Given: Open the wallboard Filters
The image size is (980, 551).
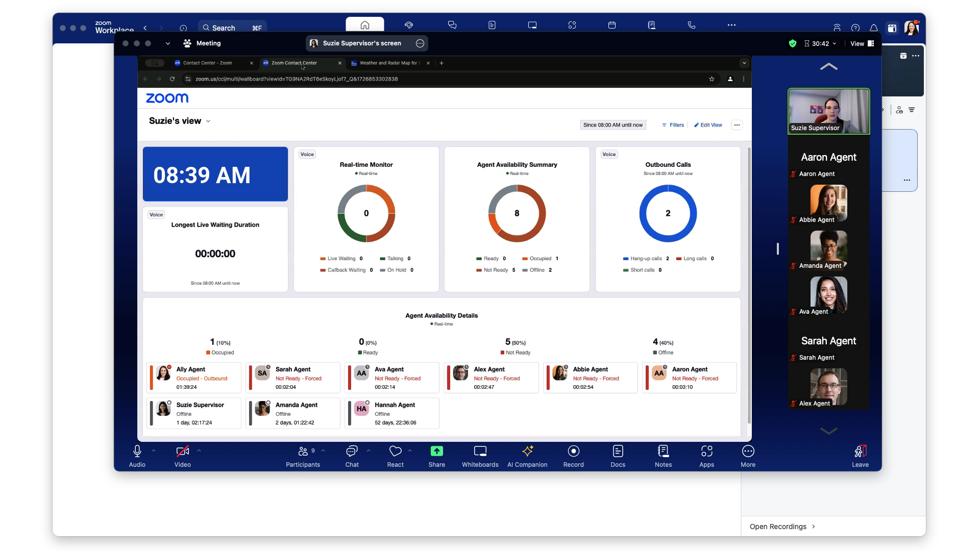Looking at the screenshot, I should pyautogui.click(x=673, y=125).
